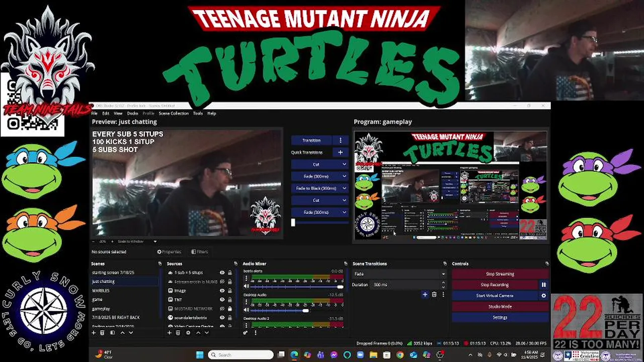Click Stop Recording button
The image size is (644, 362).
495,285
